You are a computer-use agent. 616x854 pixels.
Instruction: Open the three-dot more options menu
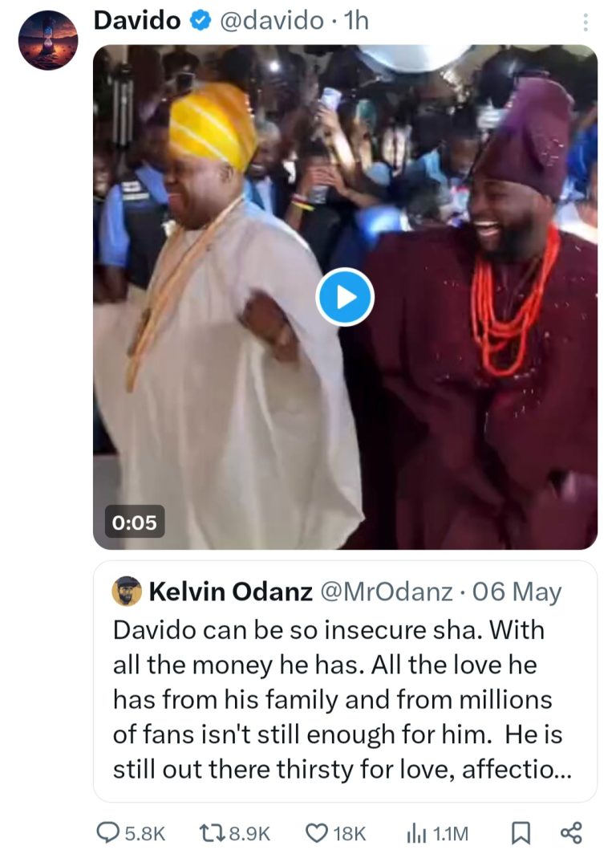586,22
